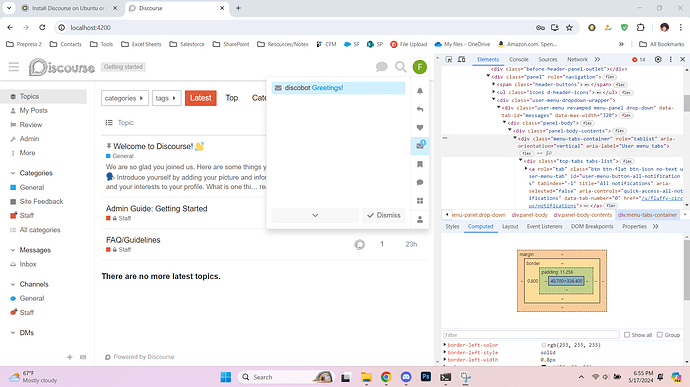The width and height of the screenshot is (690, 387).
Task: Click the Latest button
Action: click(201, 98)
